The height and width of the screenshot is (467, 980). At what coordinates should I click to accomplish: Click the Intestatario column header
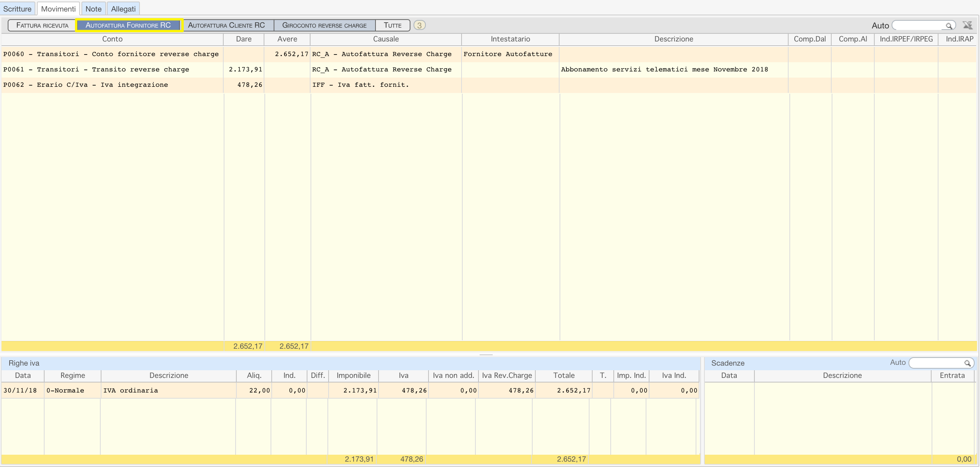pyautogui.click(x=510, y=39)
